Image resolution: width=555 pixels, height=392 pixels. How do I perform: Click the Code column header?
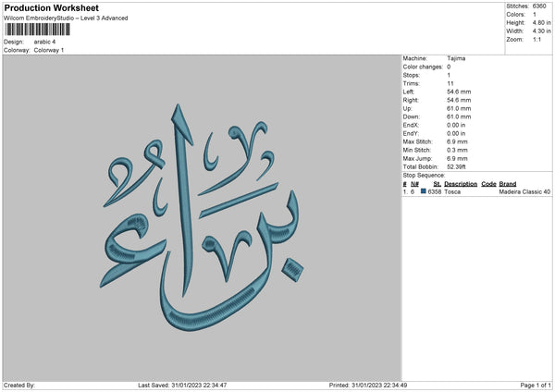488,183
